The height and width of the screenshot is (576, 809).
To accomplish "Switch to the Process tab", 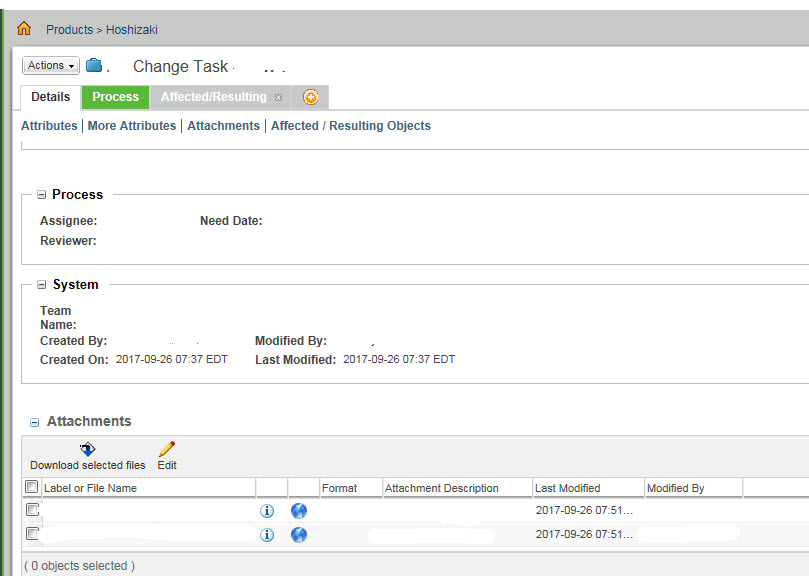I will point(114,97).
